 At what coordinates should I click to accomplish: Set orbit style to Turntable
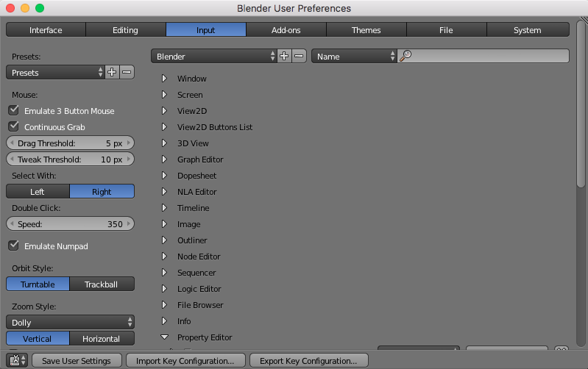click(38, 284)
